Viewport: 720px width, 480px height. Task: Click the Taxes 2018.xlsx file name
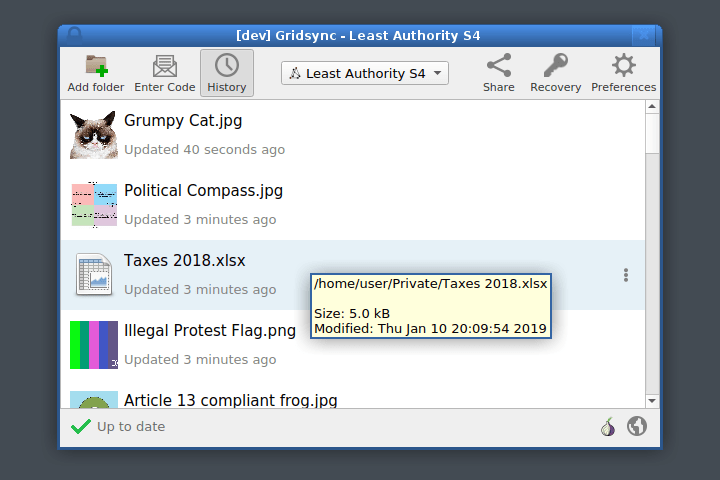pyautogui.click(x=185, y=260)
